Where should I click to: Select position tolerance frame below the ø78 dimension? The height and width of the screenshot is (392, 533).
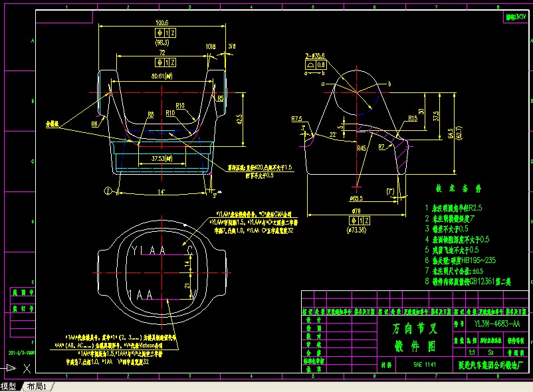click(x=360, y=221)
